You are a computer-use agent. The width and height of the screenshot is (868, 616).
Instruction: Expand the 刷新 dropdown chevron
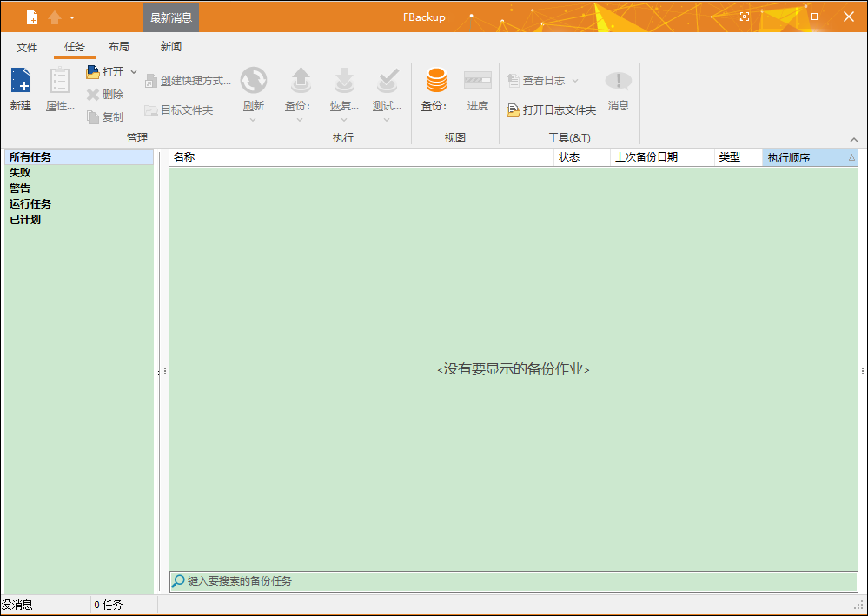[253, 120]
